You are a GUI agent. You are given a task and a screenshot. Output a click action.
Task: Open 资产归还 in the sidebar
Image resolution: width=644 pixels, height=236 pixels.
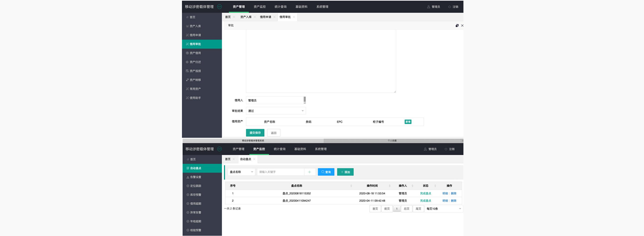(x=195, y=62)
